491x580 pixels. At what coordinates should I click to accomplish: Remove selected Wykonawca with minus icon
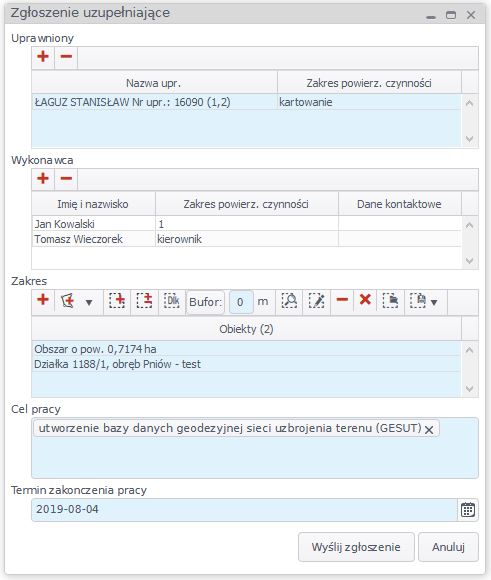point(66,179)
